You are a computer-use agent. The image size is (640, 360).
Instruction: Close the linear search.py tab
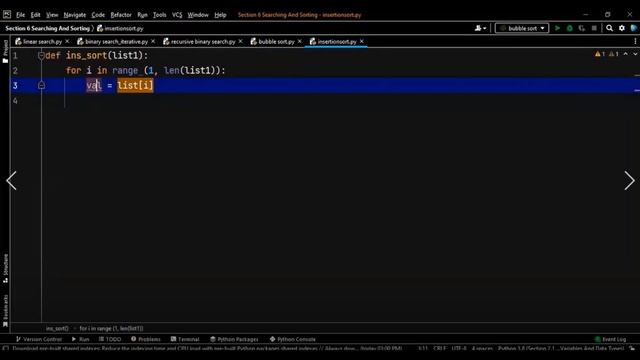[67, 41]
